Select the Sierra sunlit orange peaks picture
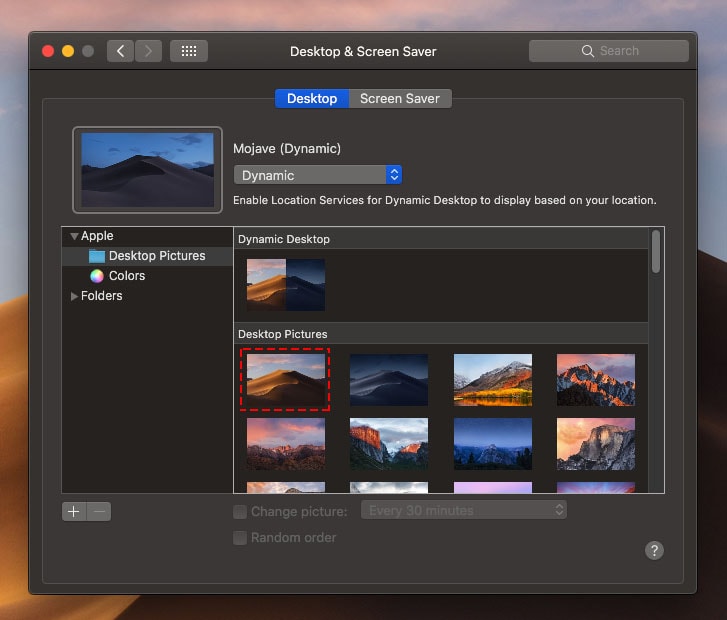The height and width of the screenshot is (620, 727). point(596,380)
